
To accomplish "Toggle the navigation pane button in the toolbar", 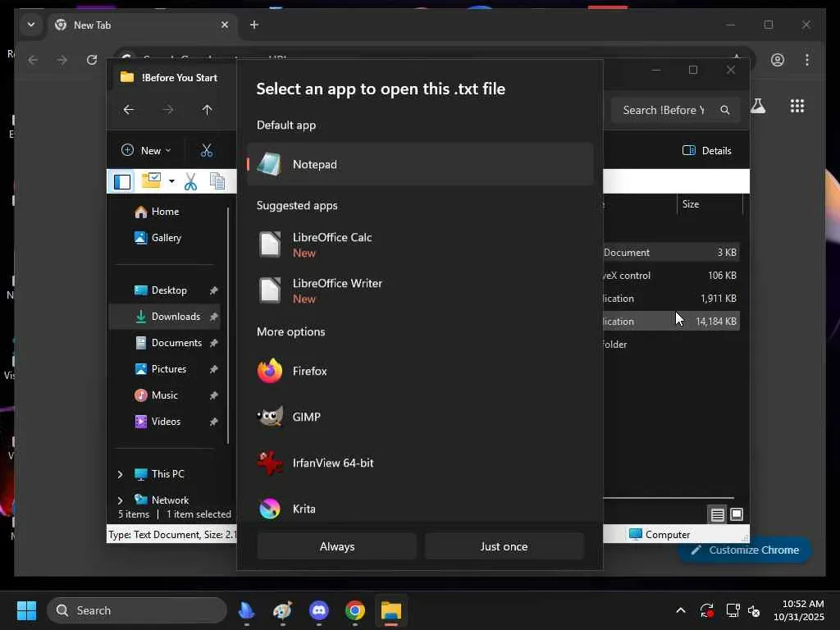I will tap(122, 181).
